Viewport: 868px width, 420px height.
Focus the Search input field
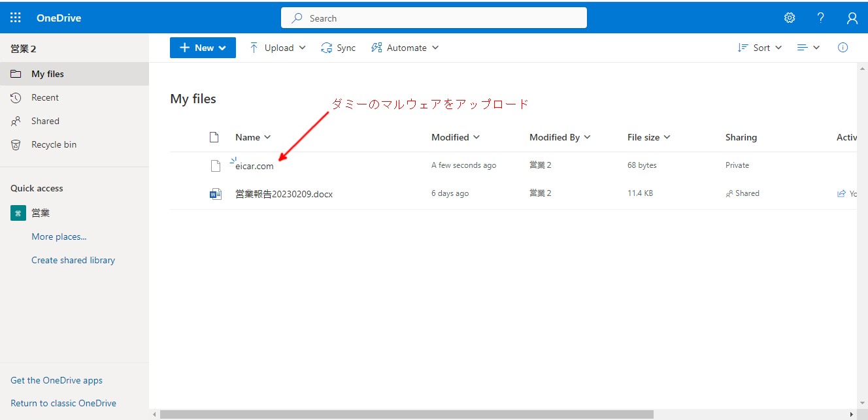click(434, 18)
